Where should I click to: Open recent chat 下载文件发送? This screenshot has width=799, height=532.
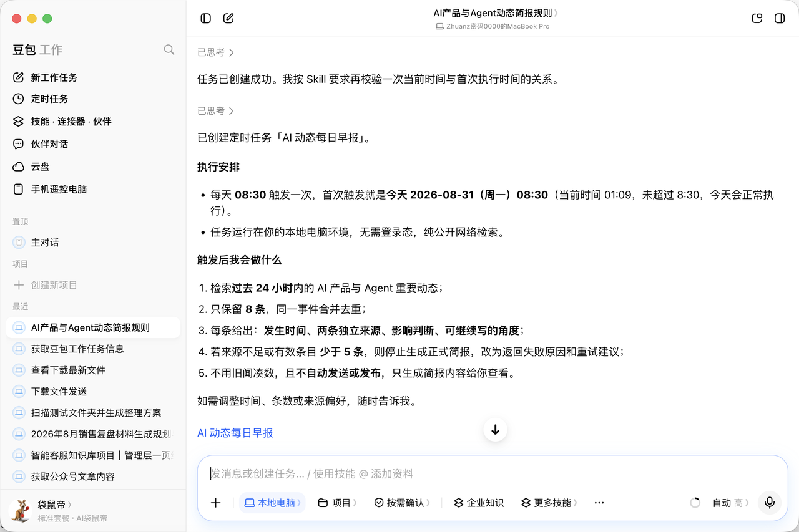[93, 391]
